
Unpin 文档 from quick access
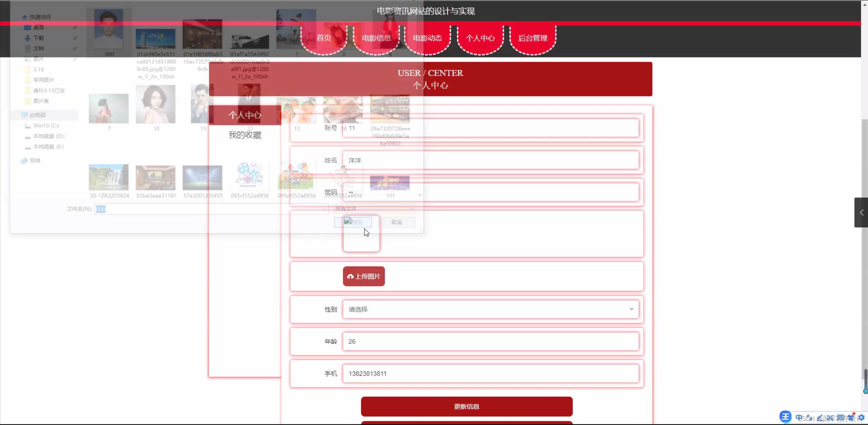(x=75, y=48)
